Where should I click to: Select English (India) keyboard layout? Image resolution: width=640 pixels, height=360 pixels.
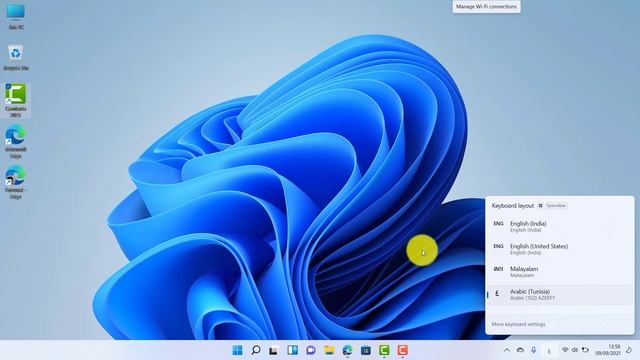coord(560,227)
